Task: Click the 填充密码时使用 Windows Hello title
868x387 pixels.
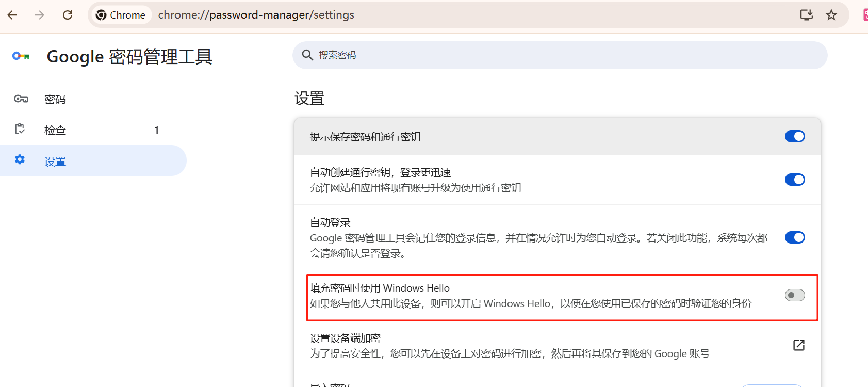Action: point(380,288)
